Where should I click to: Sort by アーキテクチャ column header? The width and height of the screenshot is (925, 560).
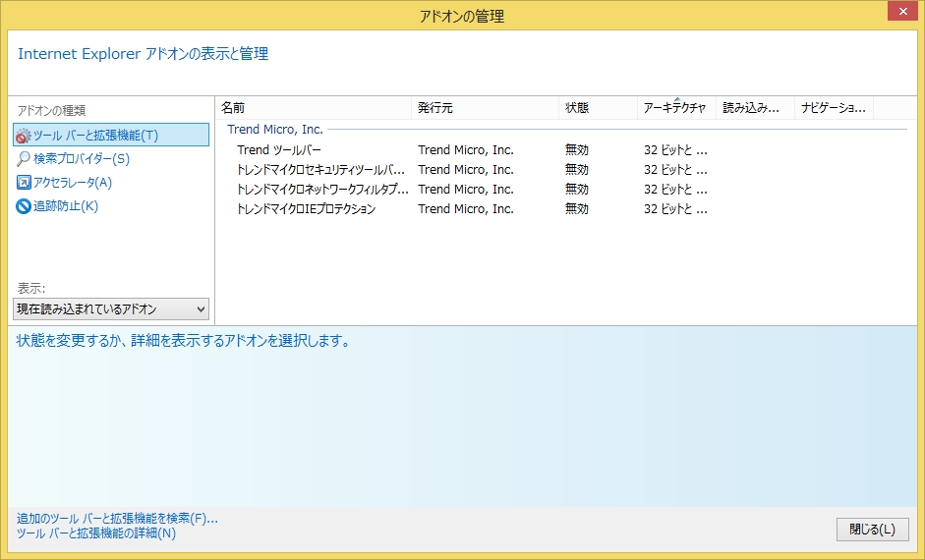[x=676, y=108]
